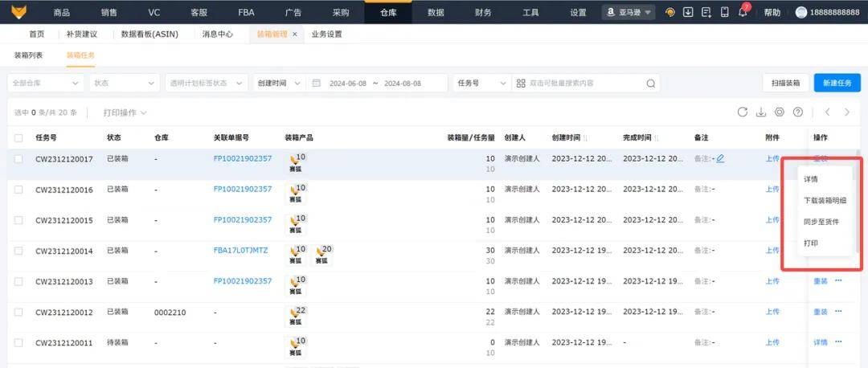Click product thumbnail with quantity 22
Viewport: 868px width, 368px height.
[296, 317]
